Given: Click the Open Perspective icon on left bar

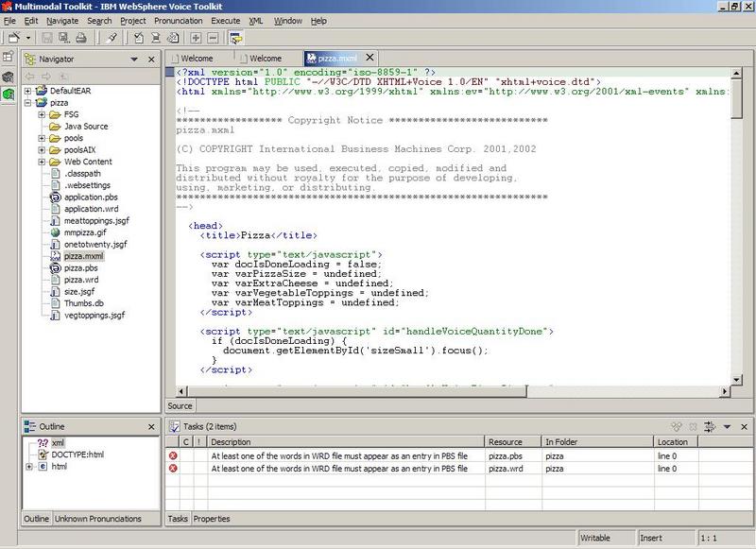Looking at the screenshot, I should pos(9,57).
